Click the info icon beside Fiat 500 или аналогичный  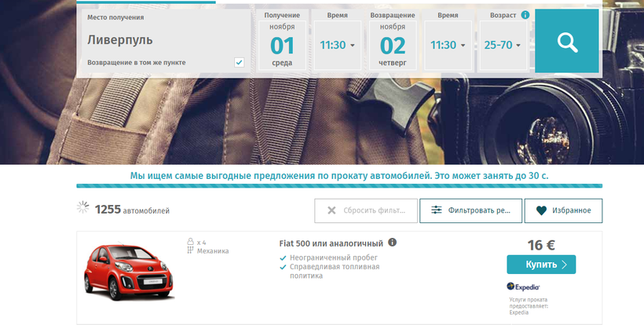[392, 242]
